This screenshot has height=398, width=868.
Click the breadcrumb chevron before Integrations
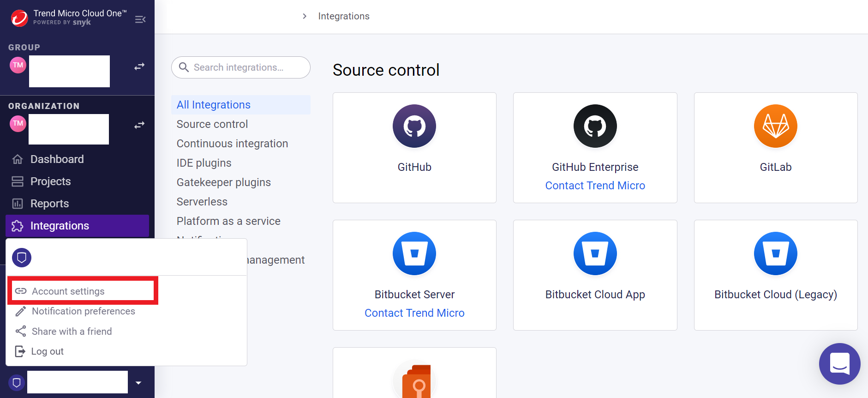pyautogui.click(x=305, y=16)
